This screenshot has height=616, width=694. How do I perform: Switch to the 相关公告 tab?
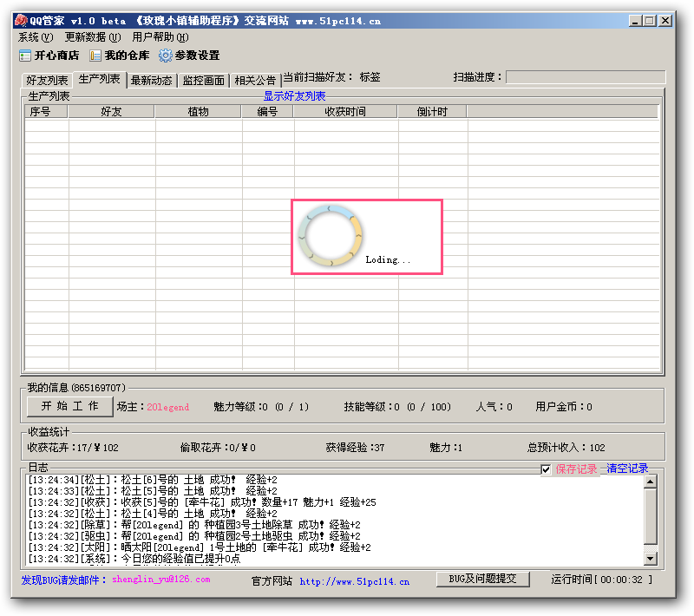click(x=255, y=80)
